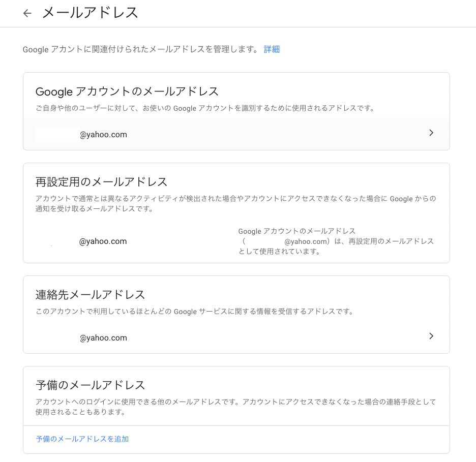The height and width of the screenshot is (462, 476).
Task: Click the メールアドレス page title
Action: tap(90, 12)
